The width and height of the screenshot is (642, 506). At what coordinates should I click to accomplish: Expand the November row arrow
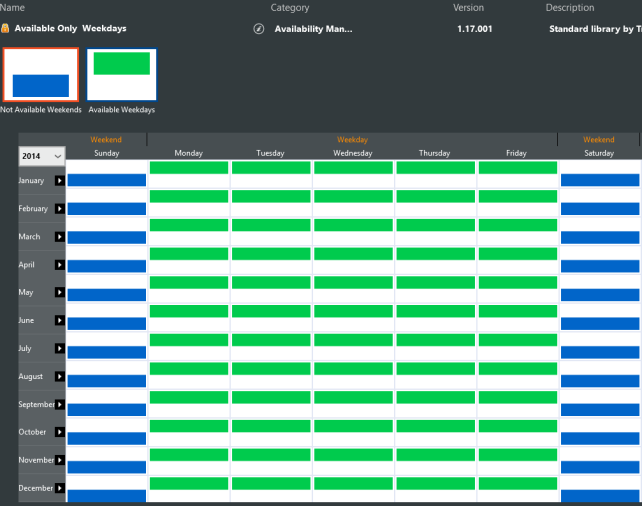(x=60, y=460)
